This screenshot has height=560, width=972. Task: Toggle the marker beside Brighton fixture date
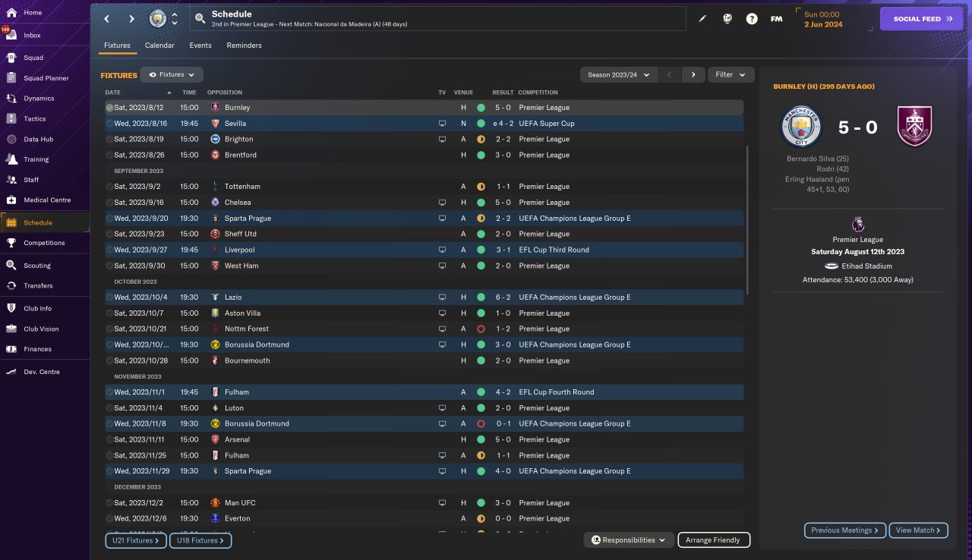click(x=109, y=140)
